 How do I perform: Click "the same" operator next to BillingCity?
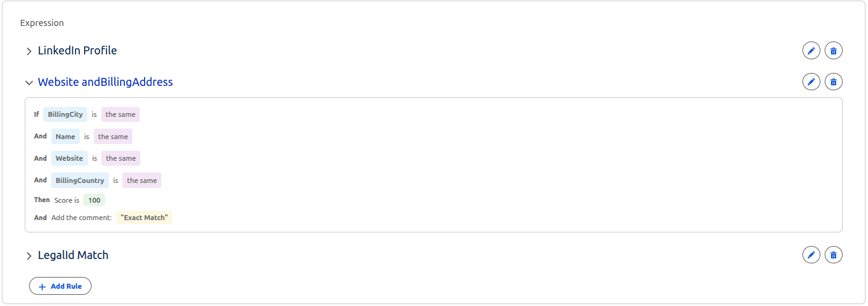coord(121,114)
